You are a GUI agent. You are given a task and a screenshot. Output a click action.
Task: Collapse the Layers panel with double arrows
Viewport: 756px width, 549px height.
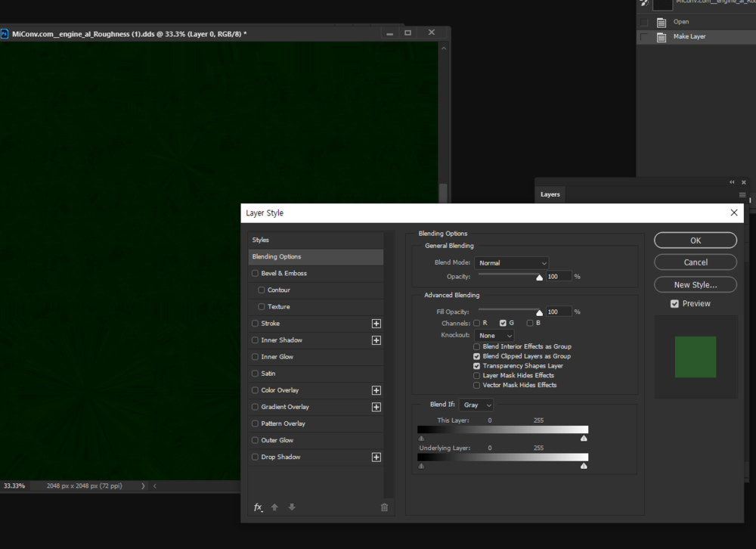point(732,182)
